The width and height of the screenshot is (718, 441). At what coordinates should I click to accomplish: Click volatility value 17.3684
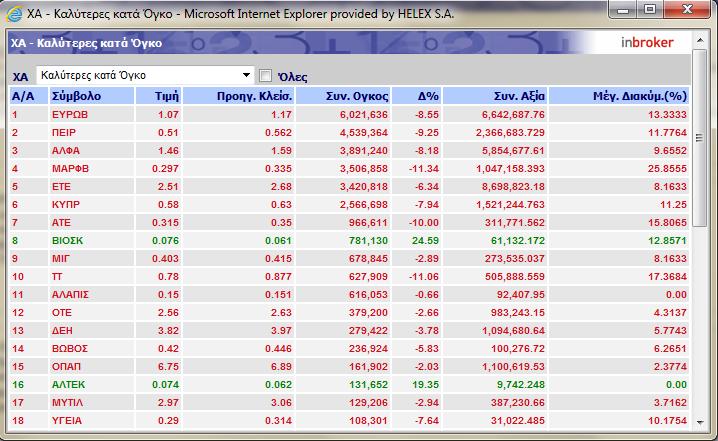pyautogui.click(x=667, y=277)
